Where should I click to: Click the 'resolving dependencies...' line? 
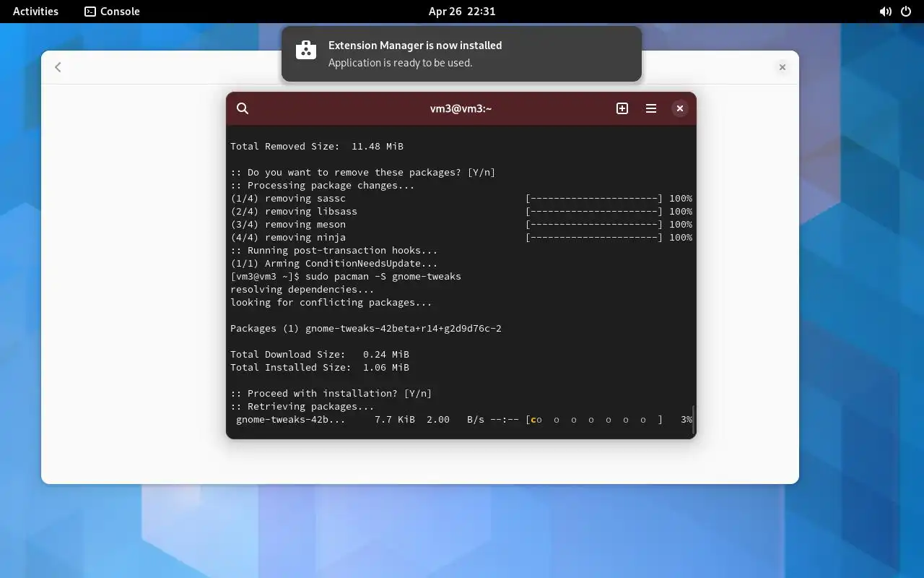click(302, 290)
